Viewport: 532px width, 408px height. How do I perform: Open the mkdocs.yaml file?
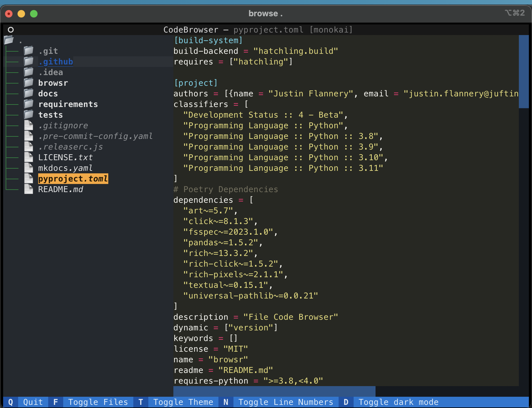[66, 168]
